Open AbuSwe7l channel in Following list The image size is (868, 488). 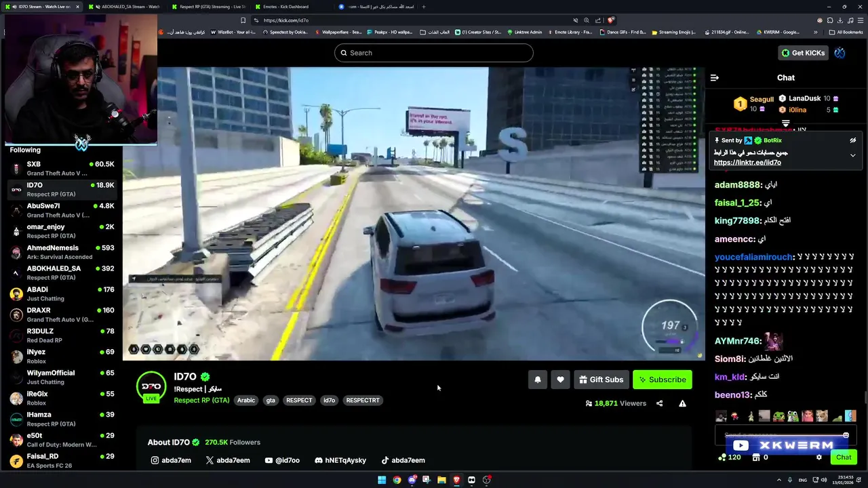pos(62,210)
